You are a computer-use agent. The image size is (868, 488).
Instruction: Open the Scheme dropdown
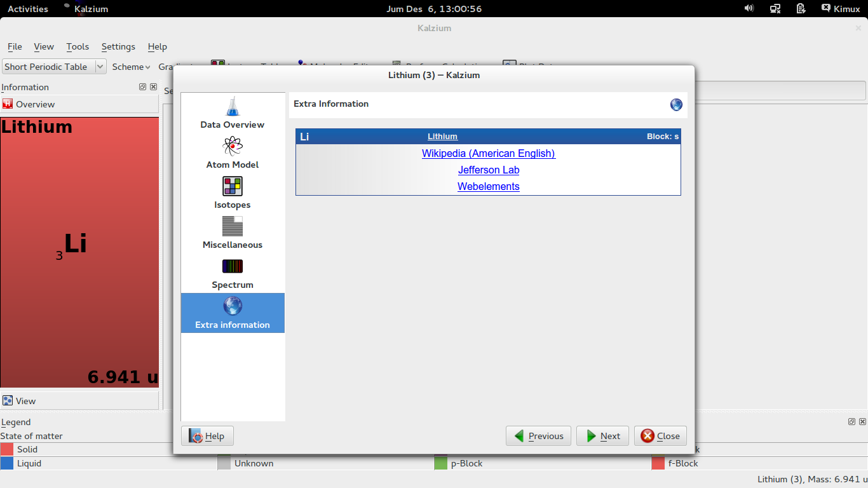131,67
